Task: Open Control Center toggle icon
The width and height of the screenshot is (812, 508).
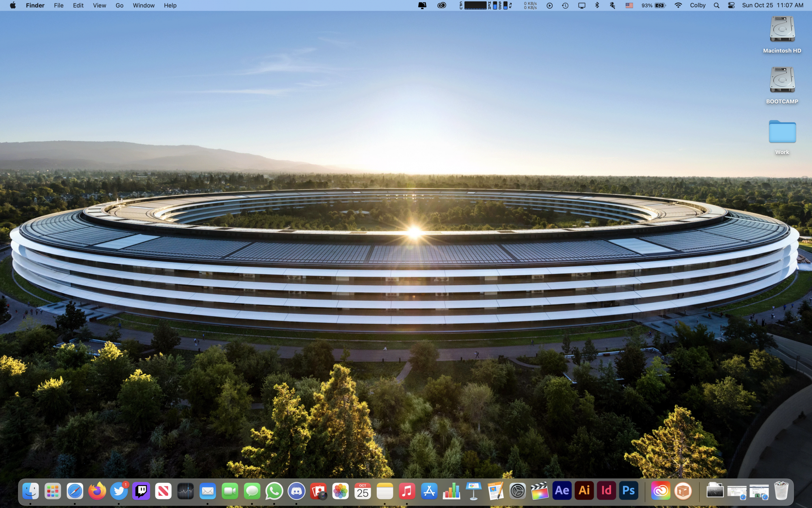Action: tap(731, 5)
